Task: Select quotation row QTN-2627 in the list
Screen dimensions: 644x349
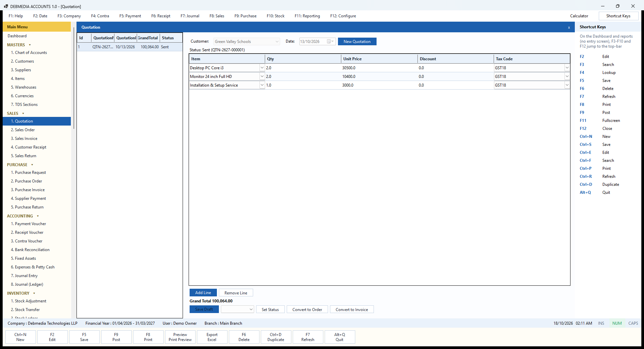Action: point(130,47)
